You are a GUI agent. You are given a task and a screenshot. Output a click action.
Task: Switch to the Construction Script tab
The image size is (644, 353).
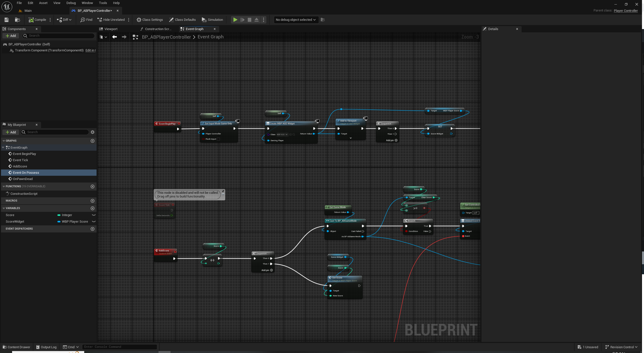coord(158,29)
